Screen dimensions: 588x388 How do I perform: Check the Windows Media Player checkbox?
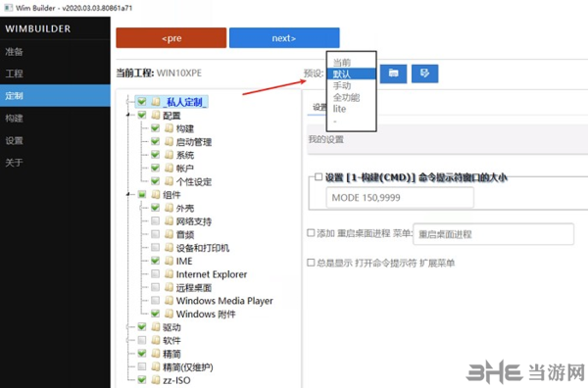155,300
